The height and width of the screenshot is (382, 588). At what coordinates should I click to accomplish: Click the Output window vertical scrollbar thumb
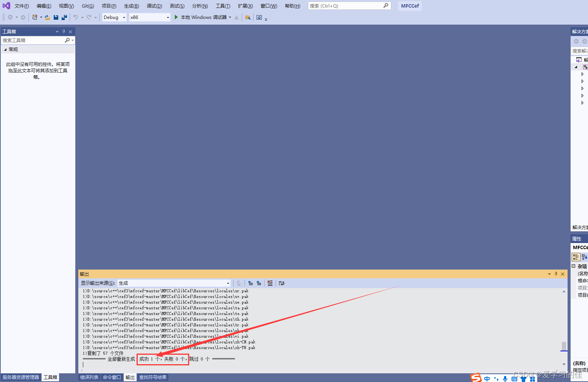point(564,346)
